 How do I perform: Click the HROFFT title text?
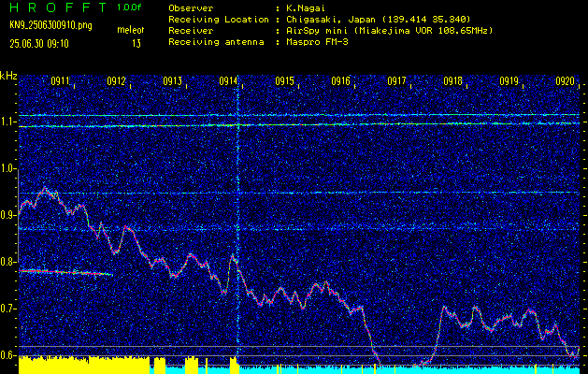[58, 7]
